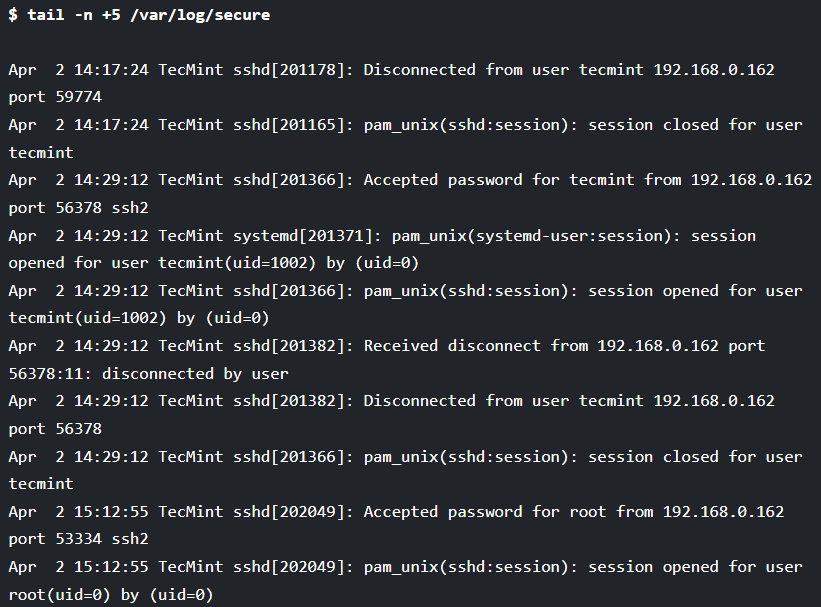The height and width of the screenshot is (607, 821).
Task: Click the 15:12:55 timestamp on the last entry
Action: (x=111, y=567)
